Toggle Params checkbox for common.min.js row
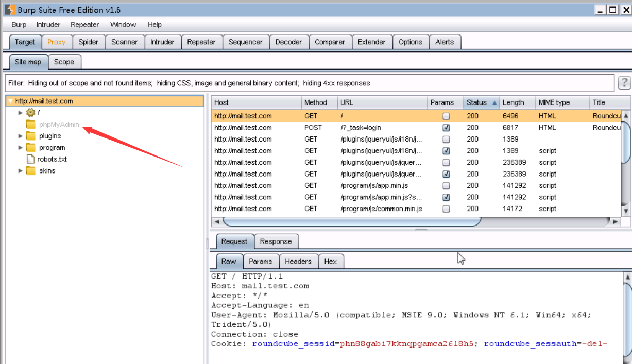Viewport: 632px width, 364px height. coord(446,209)
